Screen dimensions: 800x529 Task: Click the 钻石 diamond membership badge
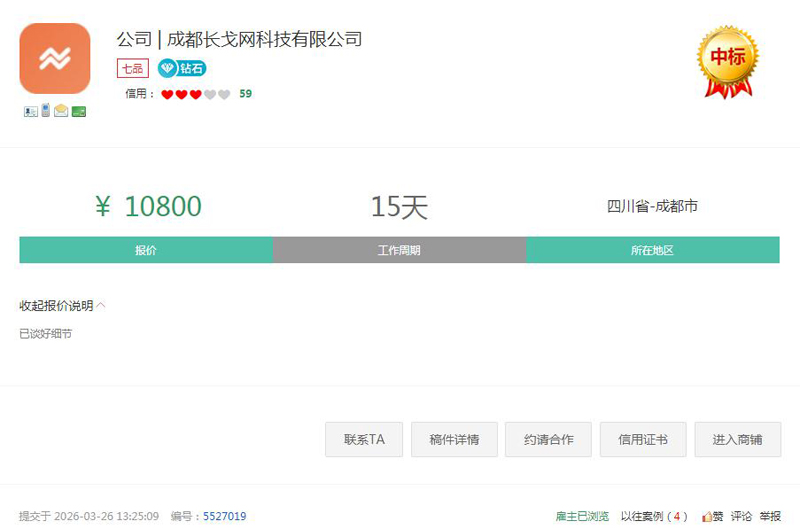tap(182, 69)
